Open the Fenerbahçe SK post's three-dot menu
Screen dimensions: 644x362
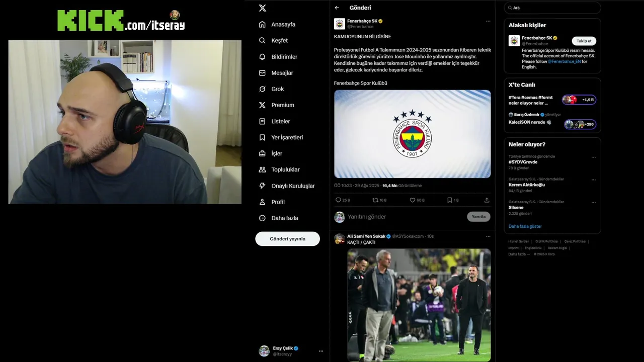(488, 21)
